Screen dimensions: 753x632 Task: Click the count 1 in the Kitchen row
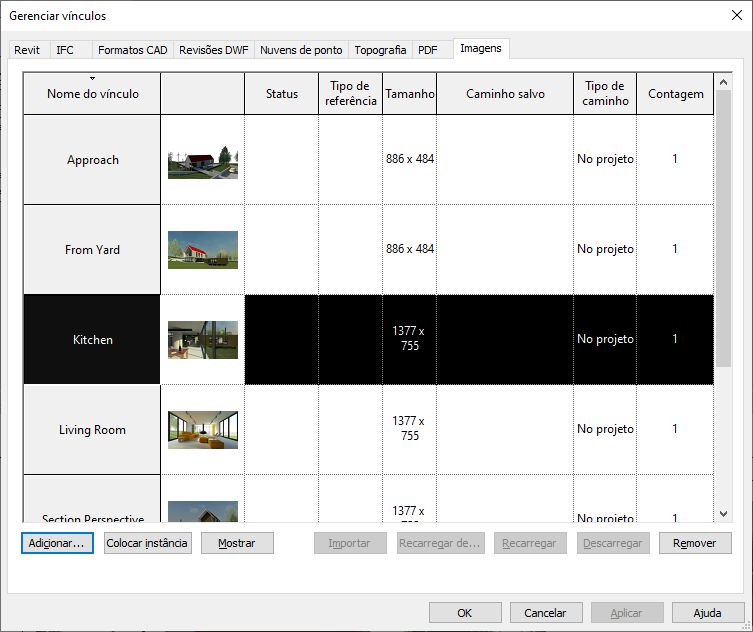coord(675,339)
